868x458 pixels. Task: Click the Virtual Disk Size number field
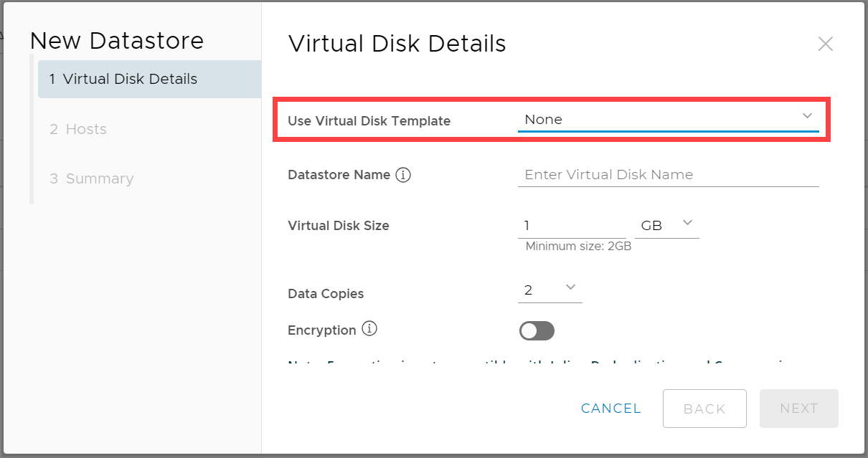[571, 226]
